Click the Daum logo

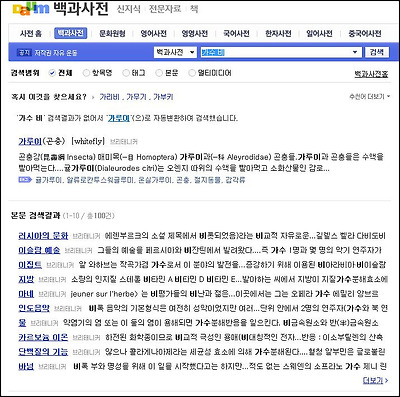point(31,9)
